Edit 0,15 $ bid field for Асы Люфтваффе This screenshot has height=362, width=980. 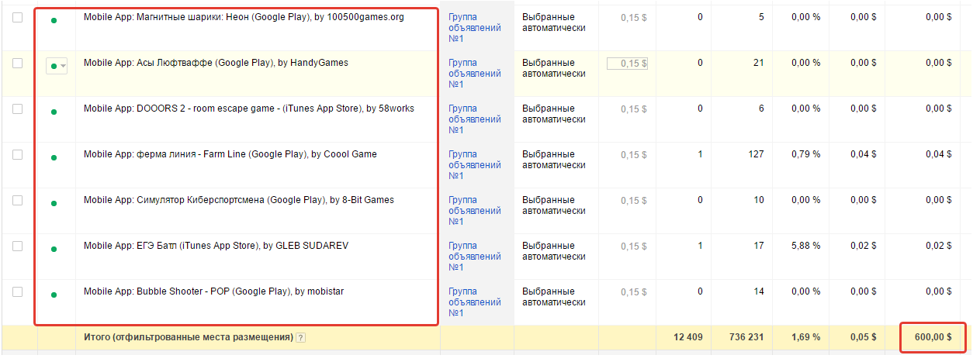pos(628,64)
